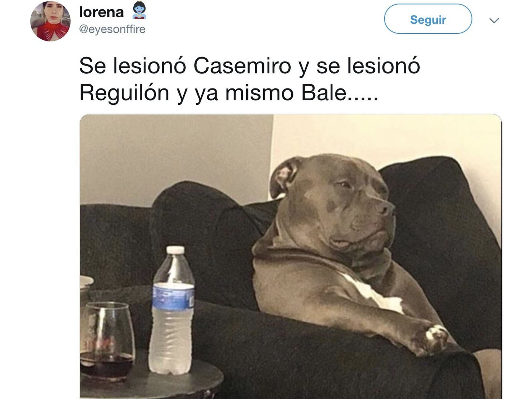Click the word Bale in the tweet
This screenshot has height=399, width=532.
pos(324,93)
